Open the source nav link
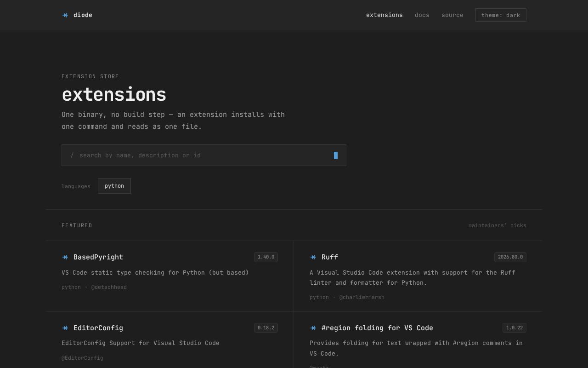Image resolution: width=588 pixels, height=368 pixels. (452, 15)
